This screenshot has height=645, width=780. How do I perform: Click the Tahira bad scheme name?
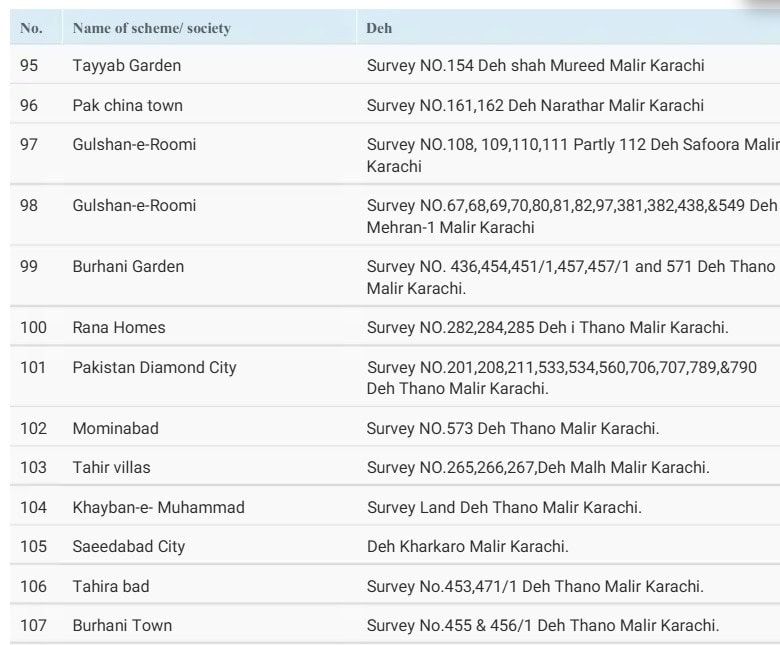[x=110, y=587]
